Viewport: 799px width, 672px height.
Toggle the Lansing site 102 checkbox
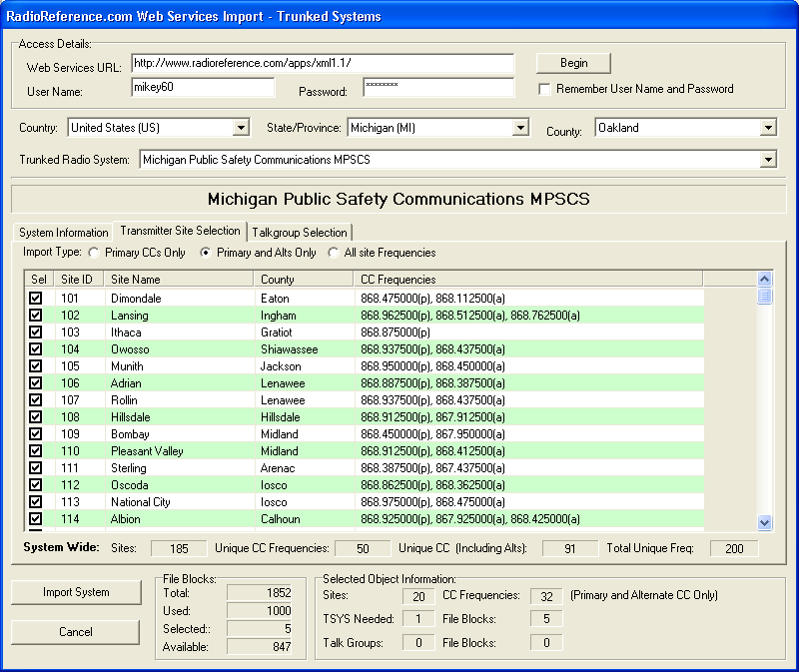point(36,315)
